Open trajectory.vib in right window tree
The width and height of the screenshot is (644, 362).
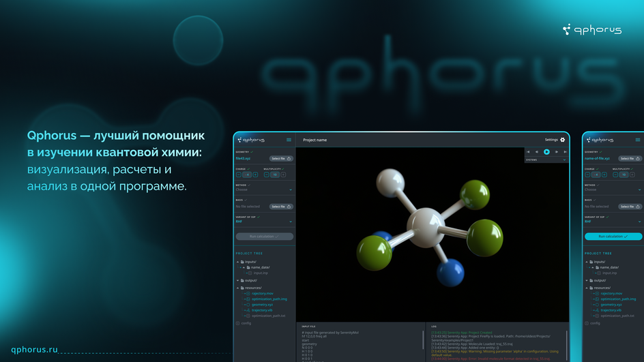[x=611, y=310]
